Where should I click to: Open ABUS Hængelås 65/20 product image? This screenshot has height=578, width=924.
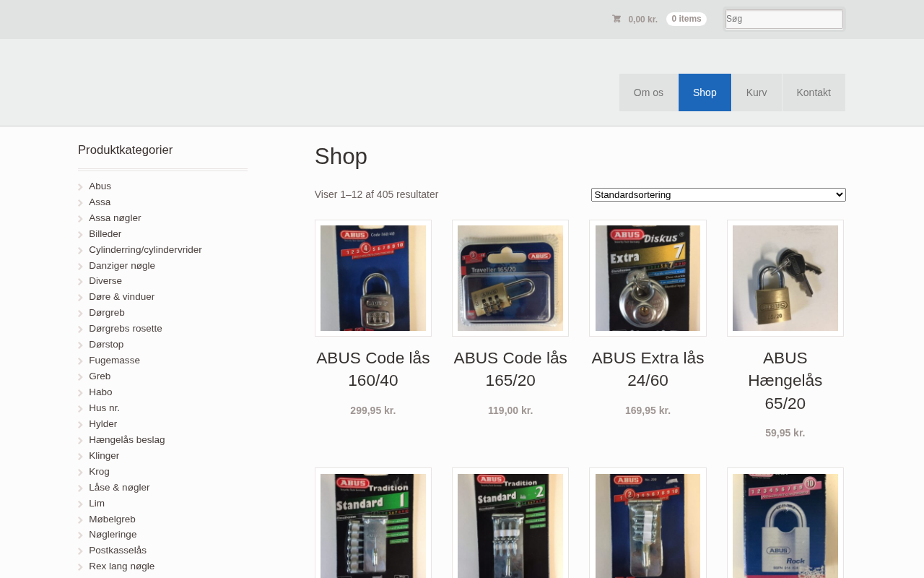785,278
